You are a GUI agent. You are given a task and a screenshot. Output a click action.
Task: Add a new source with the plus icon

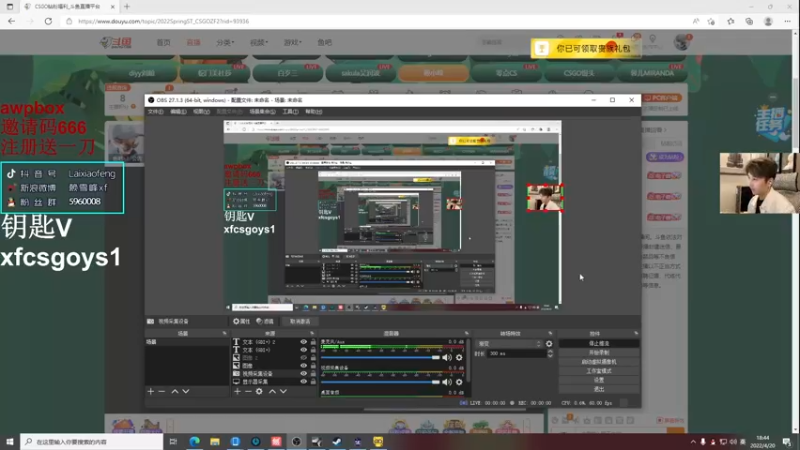click(x=237, y=391)
